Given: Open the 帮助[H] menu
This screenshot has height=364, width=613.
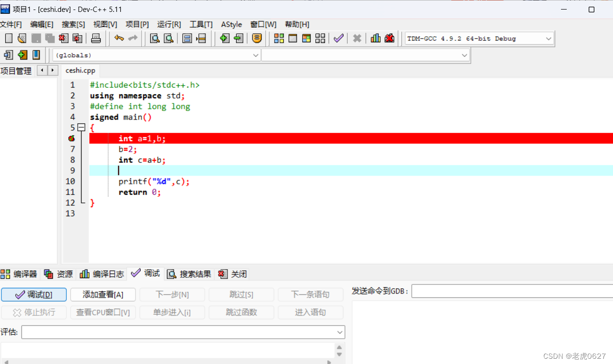Looking at the screenshot, I should [297, 24].
